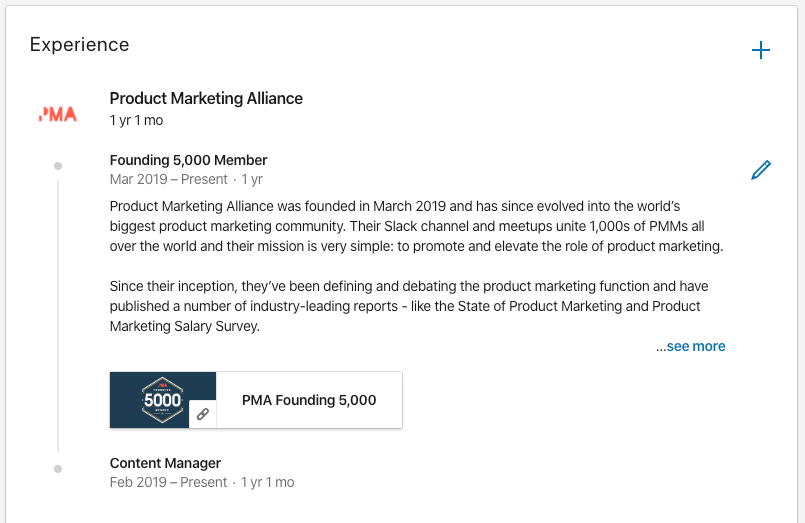
Task: Click the plus icon to add experience
Action: (x=761, y=50)
